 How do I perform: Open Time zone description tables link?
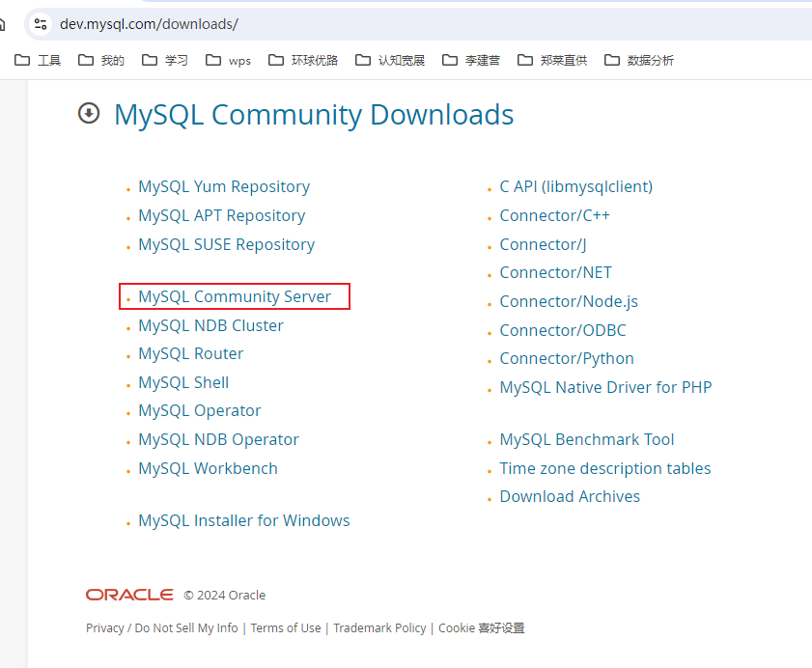pyautogui.click(x=604, y=468)
